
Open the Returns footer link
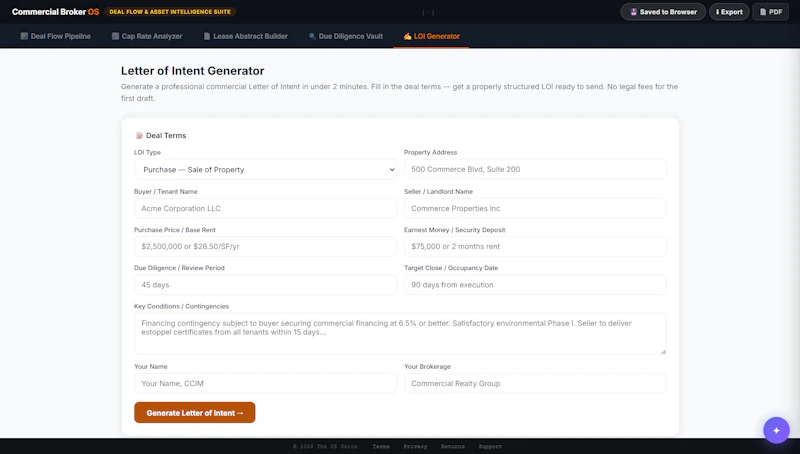pyautogui.click(x=453, y=446)
